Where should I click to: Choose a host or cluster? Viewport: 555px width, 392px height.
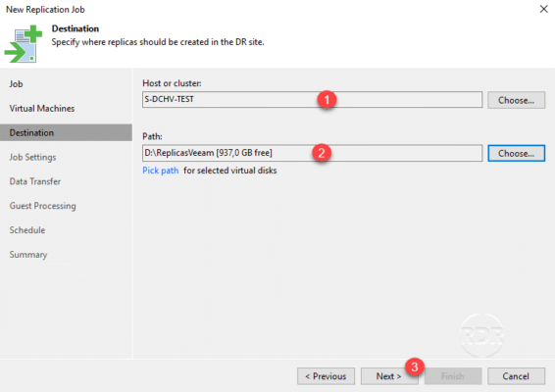point(516,100)
